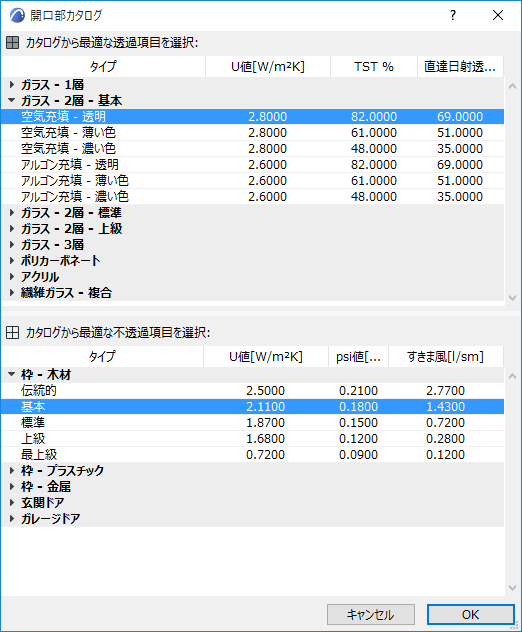Sort opaque list by U値[W/m²K] header
This screenshot has width=522, height=632.
(x=266, y=356)
